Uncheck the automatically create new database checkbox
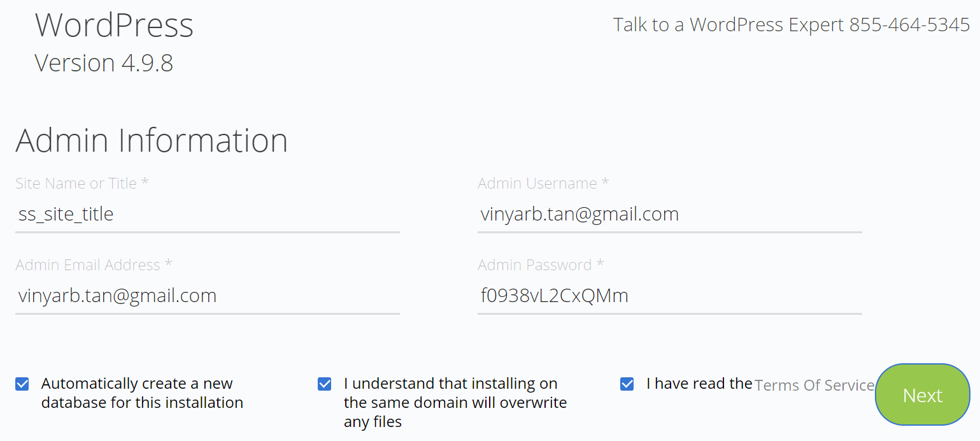980x441 pixels. click(22, 384)
